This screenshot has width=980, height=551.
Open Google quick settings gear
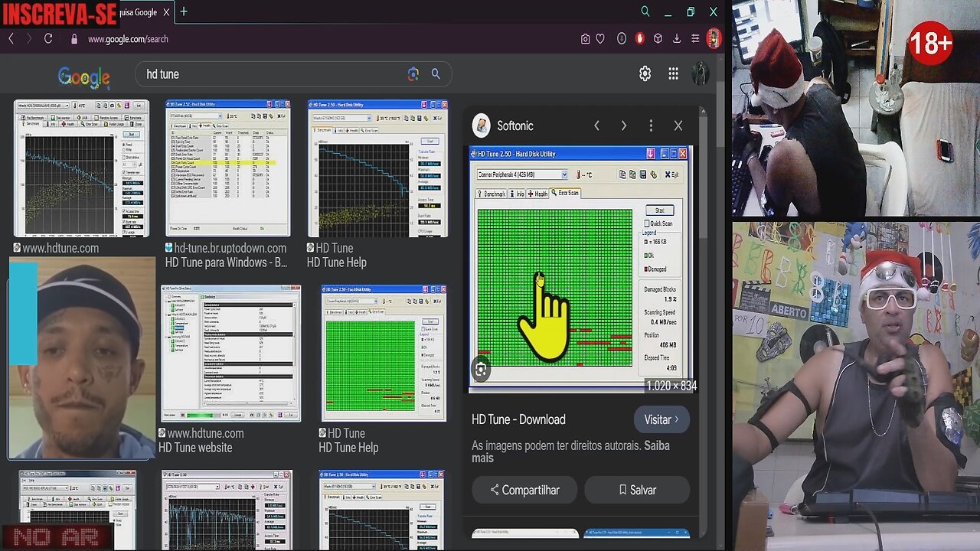(x=645, y=73)
